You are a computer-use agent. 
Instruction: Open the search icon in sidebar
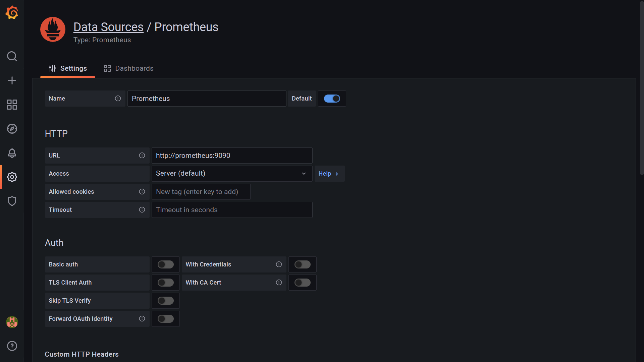pyautogui.click(x=12, y=56)
